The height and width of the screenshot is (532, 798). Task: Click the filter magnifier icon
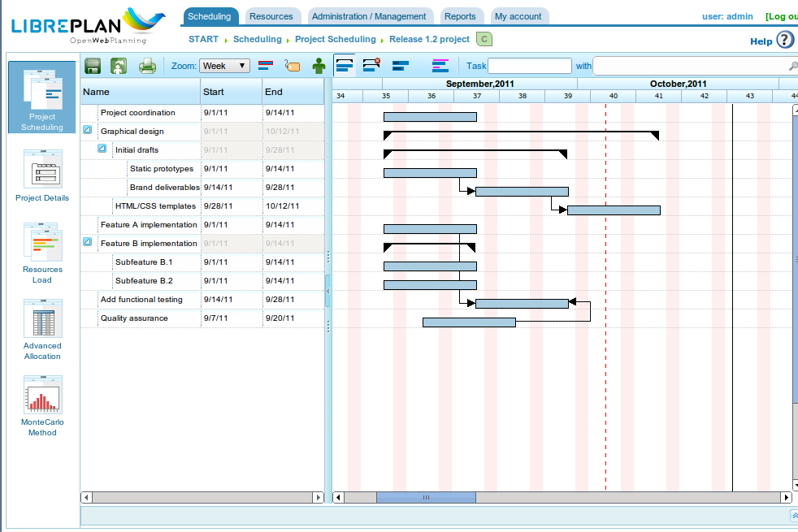coord(793,66)
